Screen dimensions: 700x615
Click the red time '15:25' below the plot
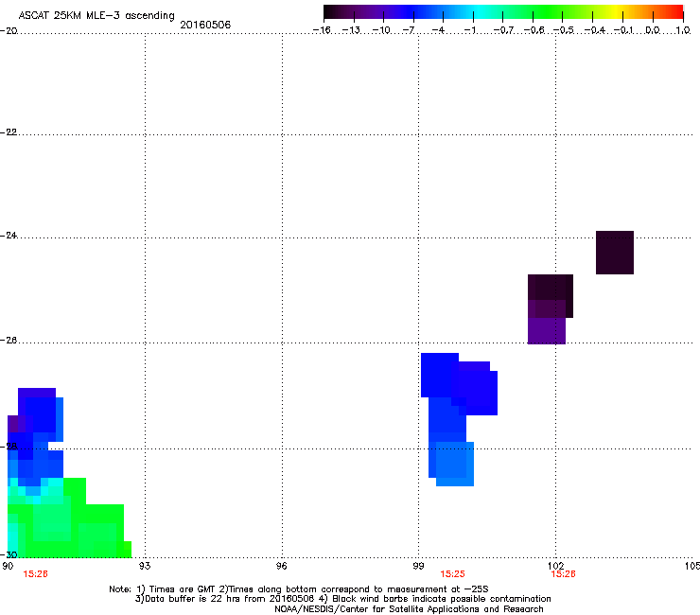(452, 574)
